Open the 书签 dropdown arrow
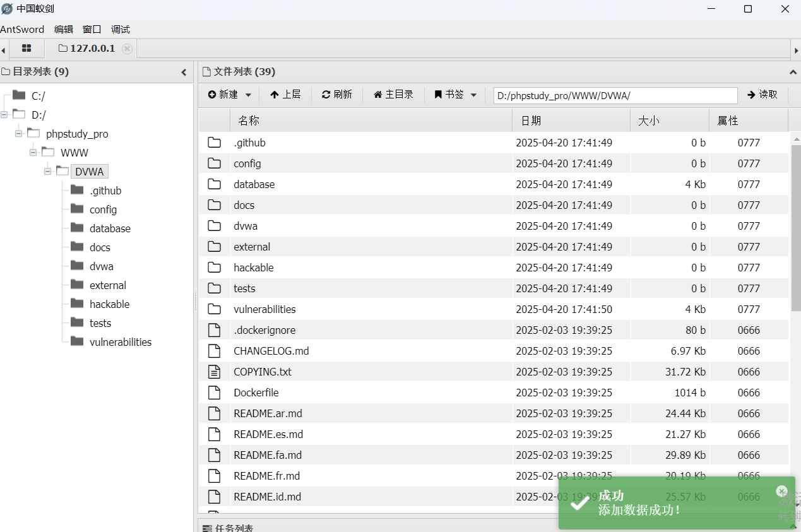The image size is (801, 532). pos(474,95)
